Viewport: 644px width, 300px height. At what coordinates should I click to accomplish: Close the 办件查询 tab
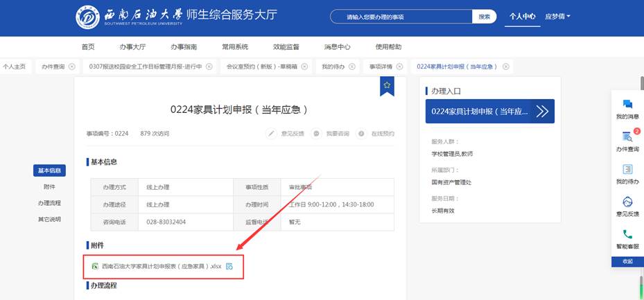point(72,67)
